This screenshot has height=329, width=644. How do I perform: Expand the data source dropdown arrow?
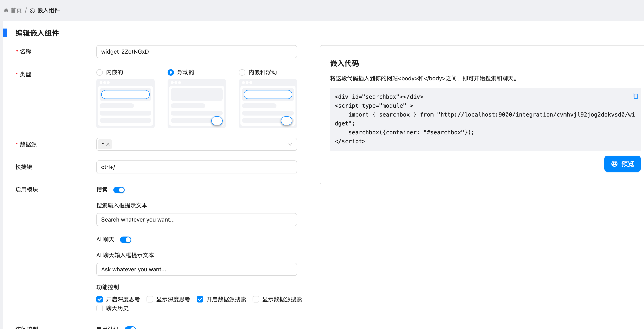[290, 144]
